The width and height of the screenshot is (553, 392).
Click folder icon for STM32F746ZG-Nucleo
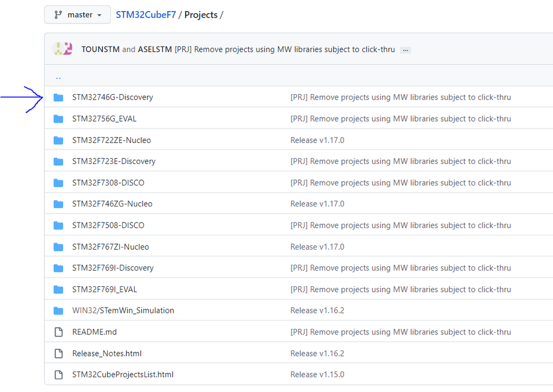coord(58,204)
